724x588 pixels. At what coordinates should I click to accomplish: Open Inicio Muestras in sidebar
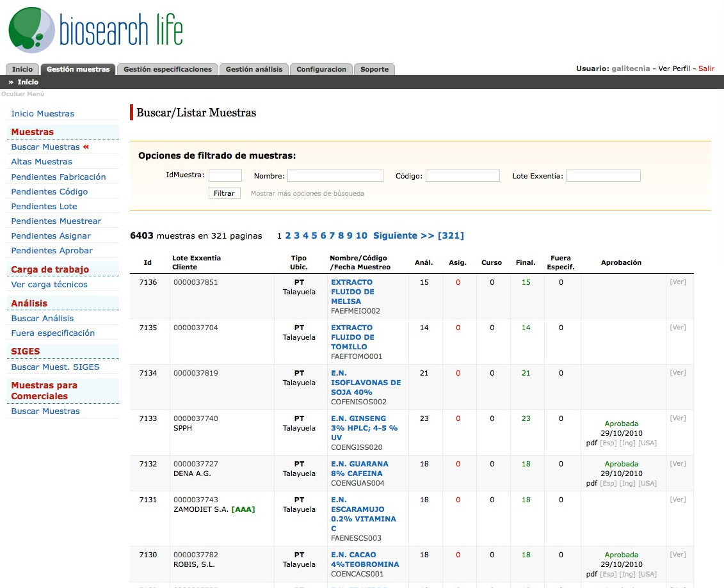pyautogui.click(x=42, y=113)
